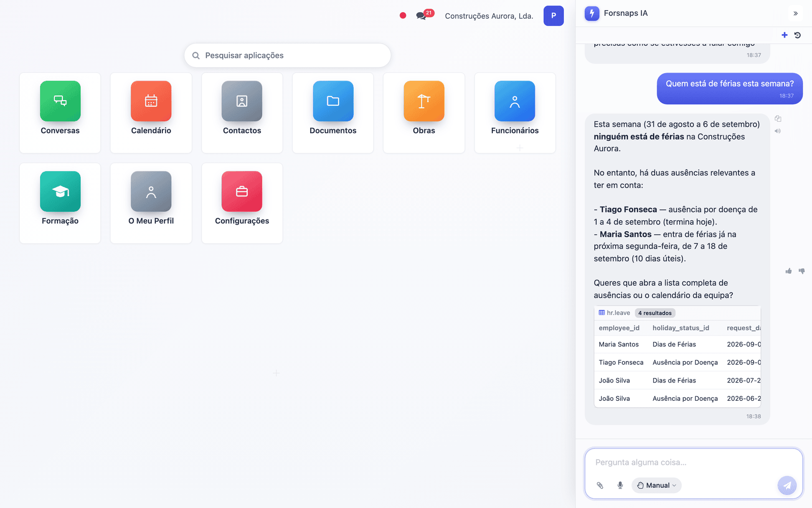Open the Construções Aurora, Lda. company switcher
Viewport: 812px width, 508px height.
489,16
